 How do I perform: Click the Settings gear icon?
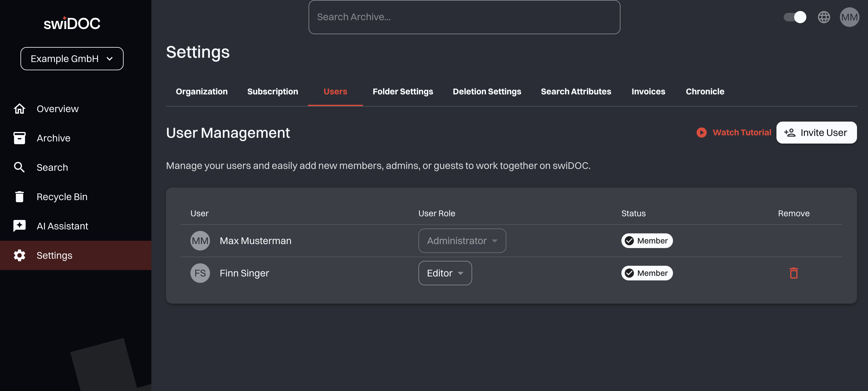[x=19, y=255]
